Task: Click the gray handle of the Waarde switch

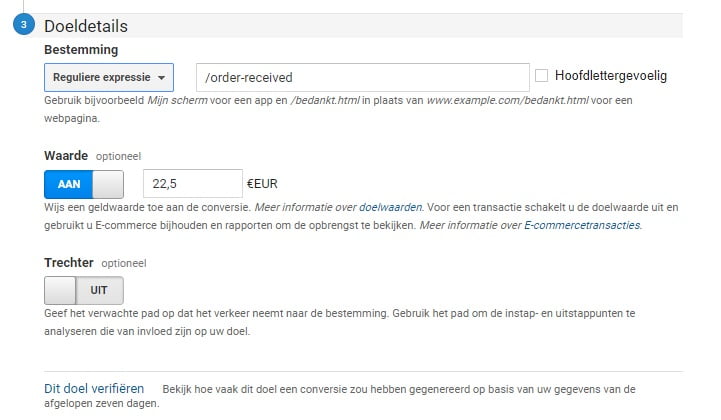Action: coord(107,184)
